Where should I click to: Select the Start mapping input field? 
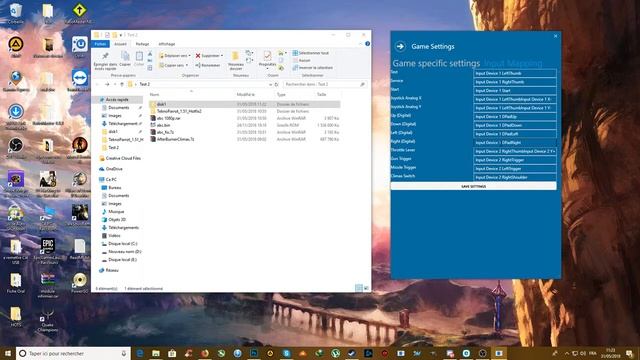tap(515, 91)
